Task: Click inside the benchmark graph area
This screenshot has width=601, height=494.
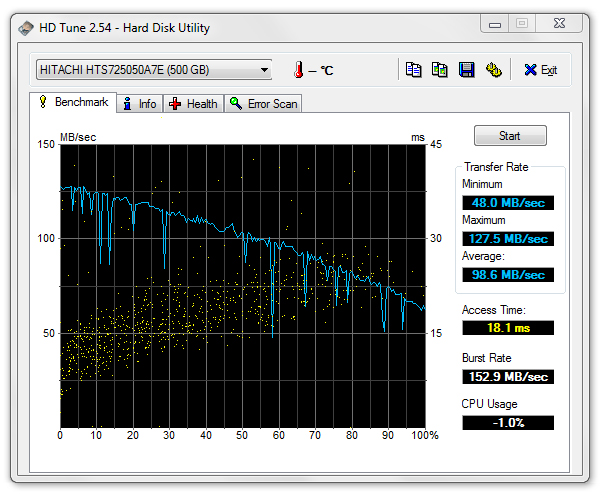Action: click(x=242, y=285)
